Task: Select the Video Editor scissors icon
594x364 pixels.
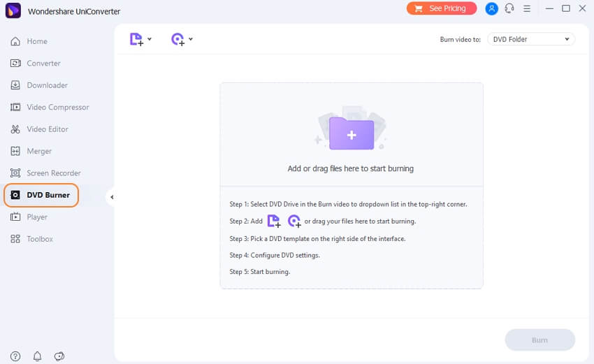Action: (x=15, y=129)
